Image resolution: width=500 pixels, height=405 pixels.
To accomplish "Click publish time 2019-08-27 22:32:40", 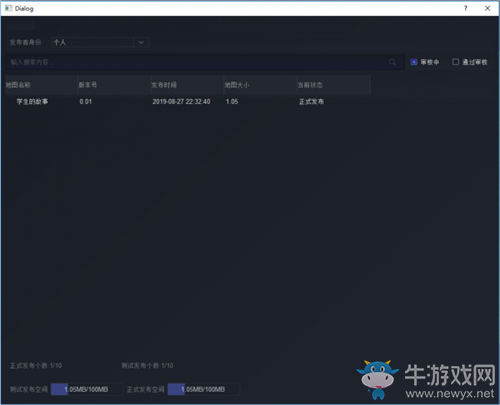I will coord(181,102).
